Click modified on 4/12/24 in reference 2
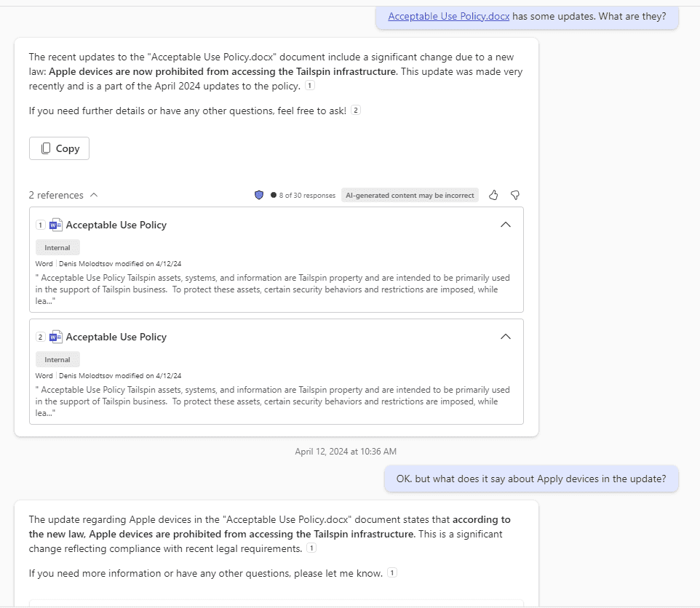This screenshot has width=700, height=608. pos(148,375)
